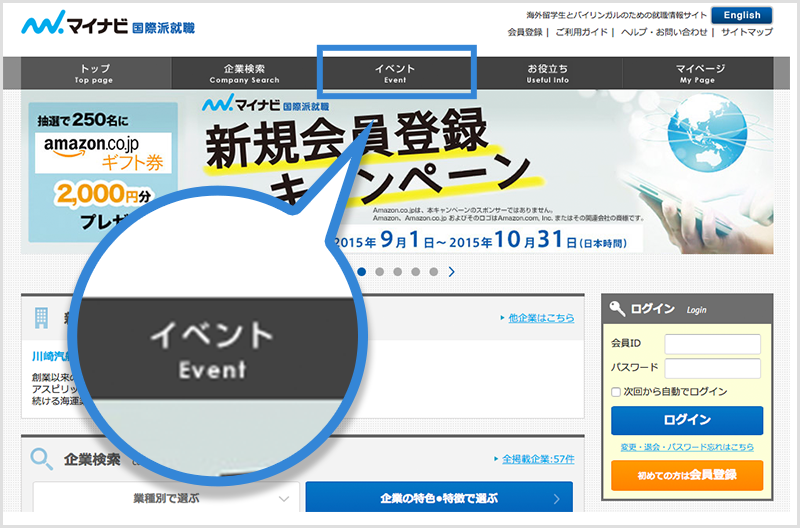Expand 業種別で選ぶ dropdown
800x528 pixels.
pyautogui.click(x=166, y=498)
